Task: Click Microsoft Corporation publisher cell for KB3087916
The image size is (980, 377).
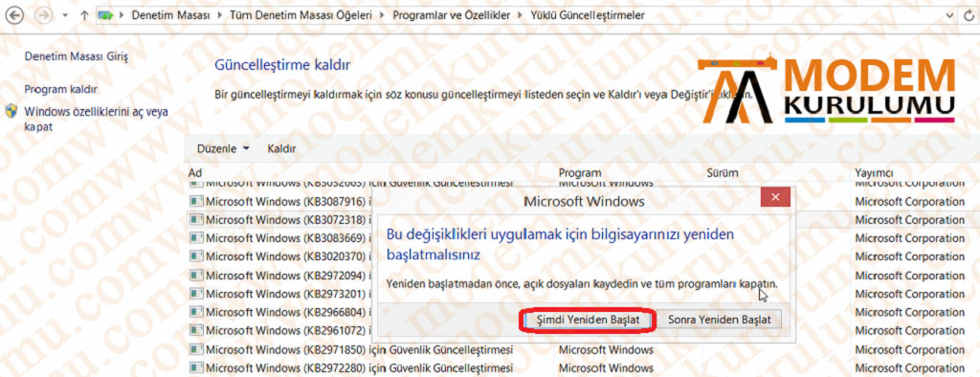Action: [x=909, y=201]
